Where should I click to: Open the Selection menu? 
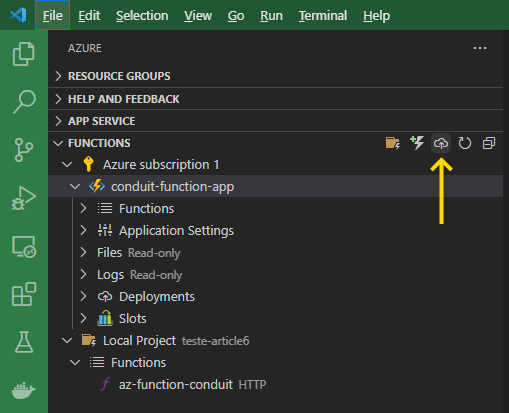[142, 15]
